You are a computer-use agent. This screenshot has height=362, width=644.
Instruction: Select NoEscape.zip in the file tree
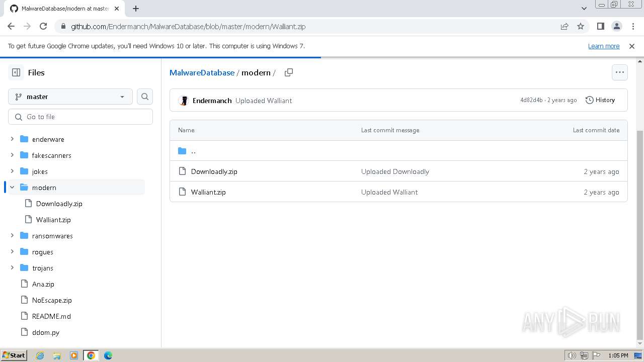(52, 300)
